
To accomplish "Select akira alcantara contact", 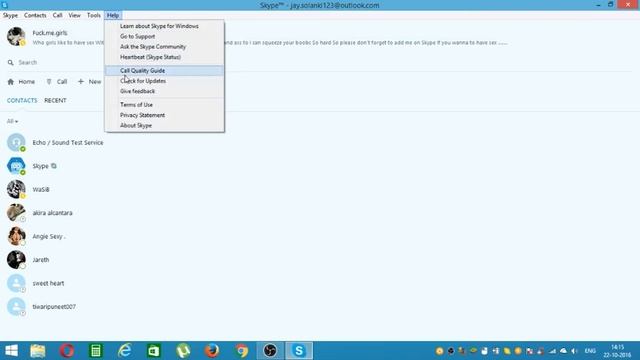I will coord(52,213).
